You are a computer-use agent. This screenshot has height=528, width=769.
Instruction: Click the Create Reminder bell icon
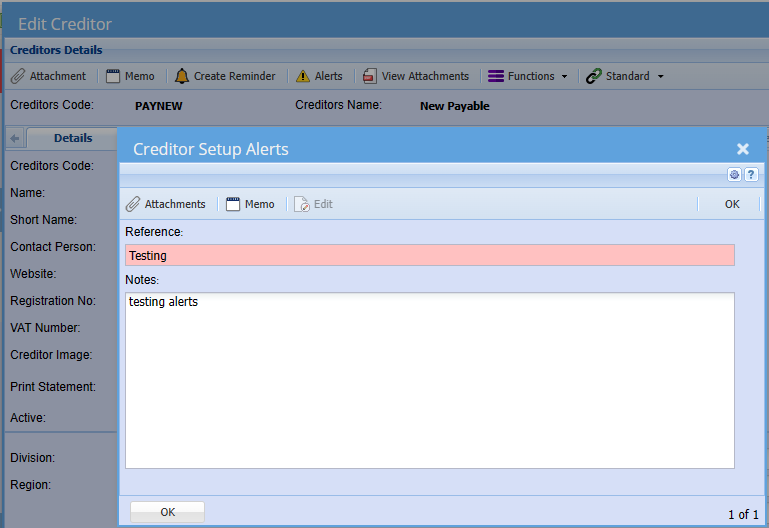[x=182, y=76]
